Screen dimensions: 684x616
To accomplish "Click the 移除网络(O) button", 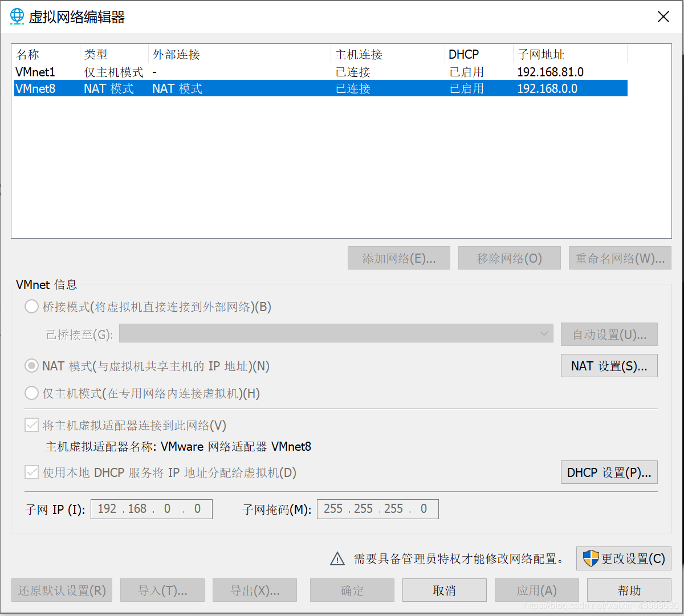I will tap(510, 258).
